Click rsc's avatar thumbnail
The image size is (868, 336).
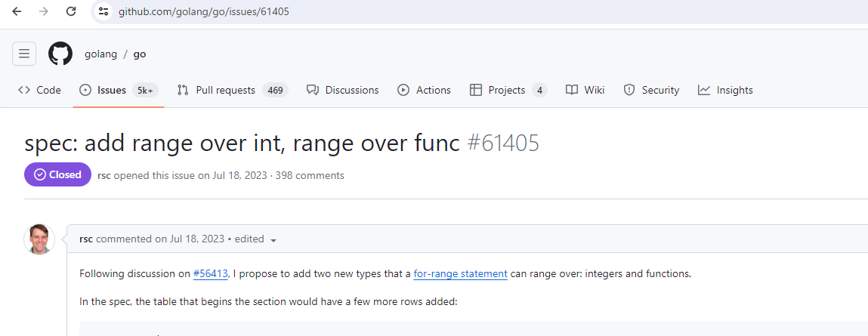pyautogui.click(x=39, y=239)
